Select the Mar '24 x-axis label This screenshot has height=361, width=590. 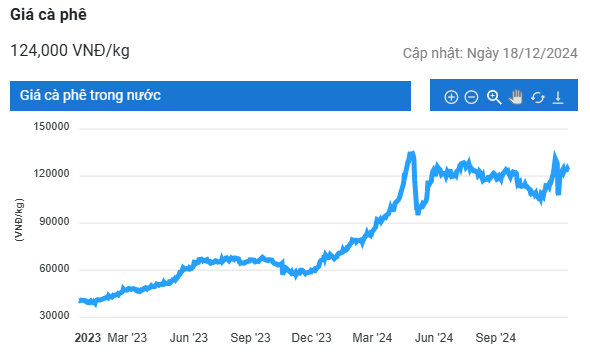pyautogui.click(x=372, y=338)
